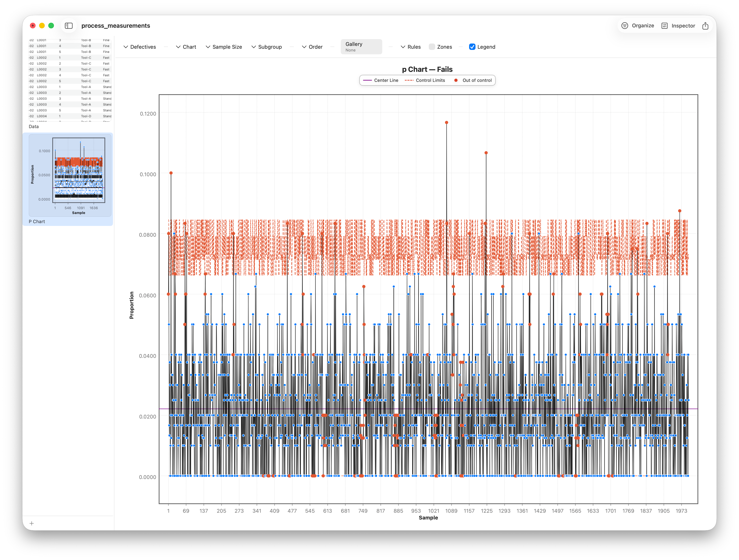
Task: Open the Chart dropdown menu
Action: (186, 47)
